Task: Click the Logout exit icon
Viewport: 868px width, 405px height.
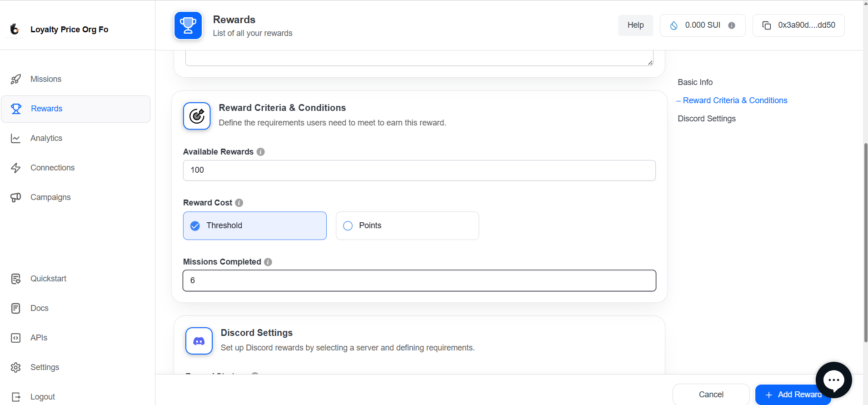Action: click(x=16, y=397)
